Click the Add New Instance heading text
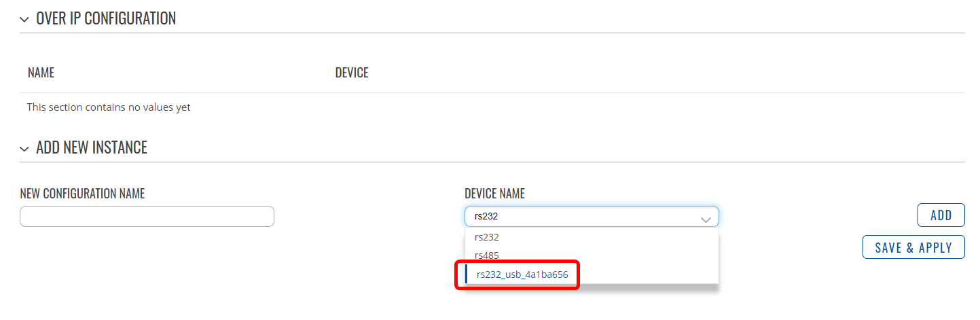This screenshot has height=320, width=980. point(92,147)
